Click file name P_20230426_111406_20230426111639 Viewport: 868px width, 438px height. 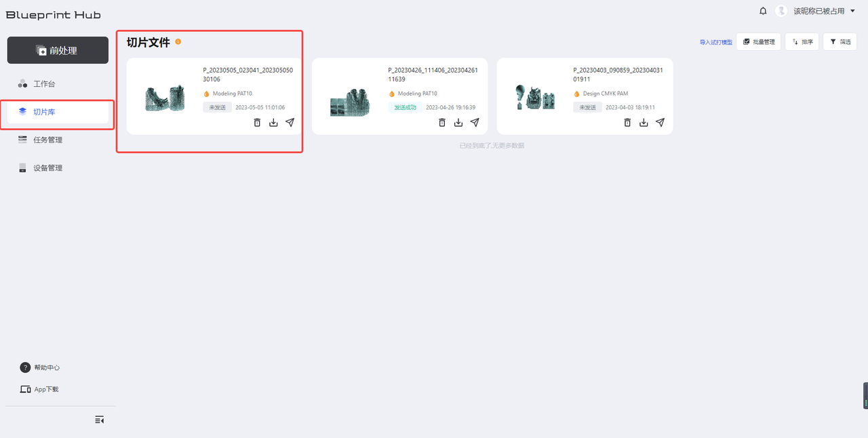pos(433,75)
